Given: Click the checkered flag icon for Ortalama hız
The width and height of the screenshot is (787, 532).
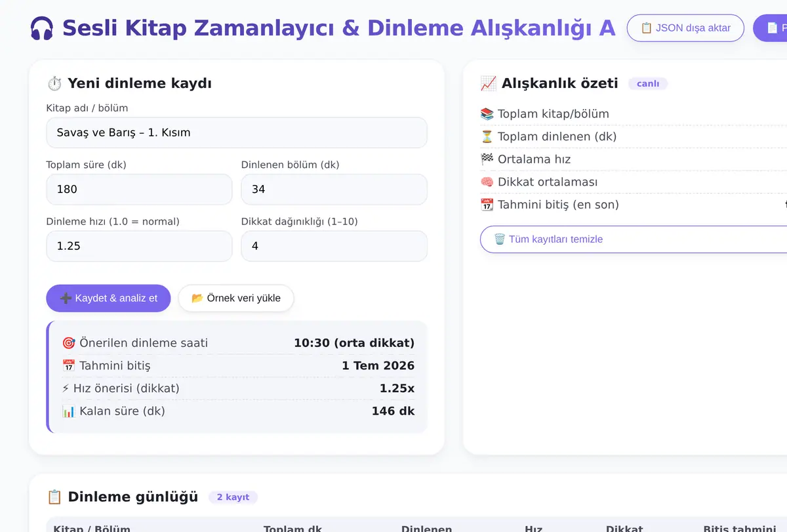Looking at the screenshot, I should 487,159.
